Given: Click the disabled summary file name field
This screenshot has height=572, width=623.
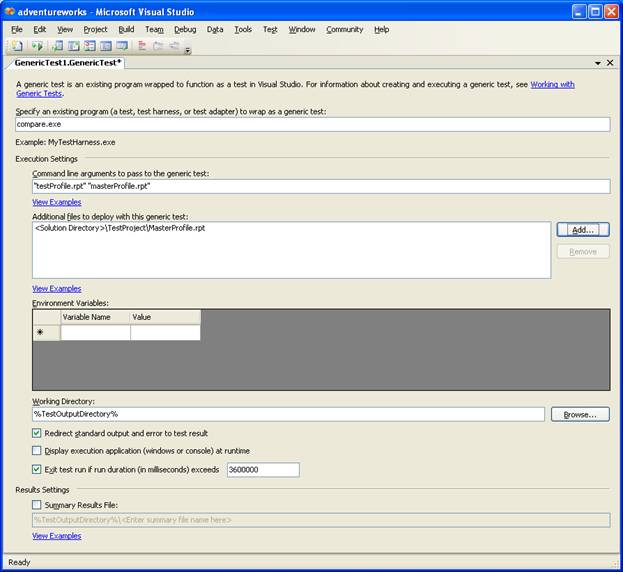Looking at the screenshot, I should tap(321, 520).
